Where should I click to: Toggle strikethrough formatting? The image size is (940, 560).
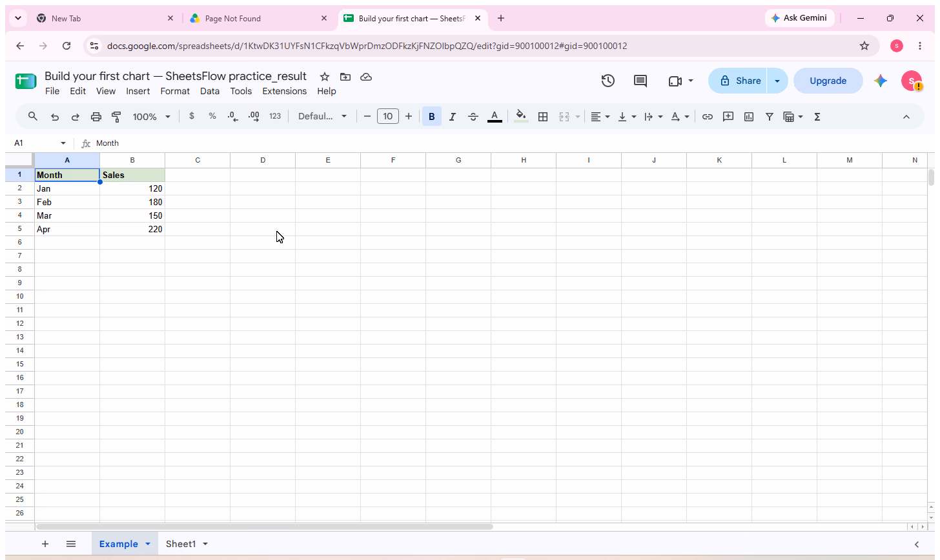click(473, 117)
